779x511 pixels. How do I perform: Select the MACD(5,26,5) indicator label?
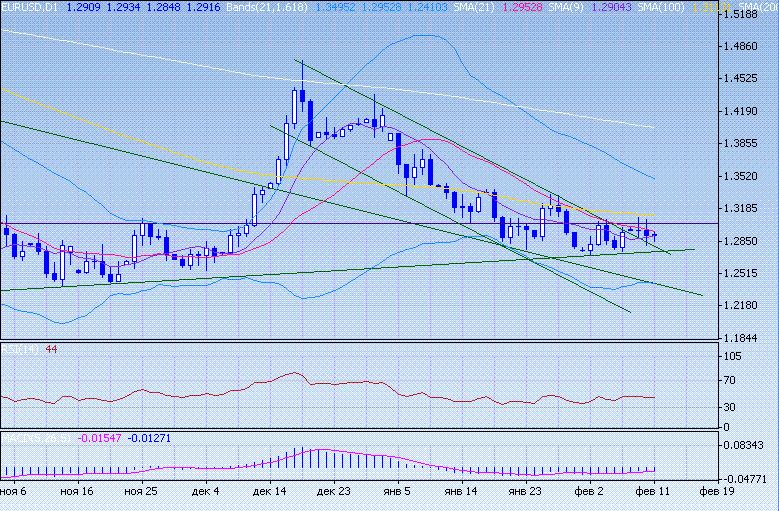[36, 437]
